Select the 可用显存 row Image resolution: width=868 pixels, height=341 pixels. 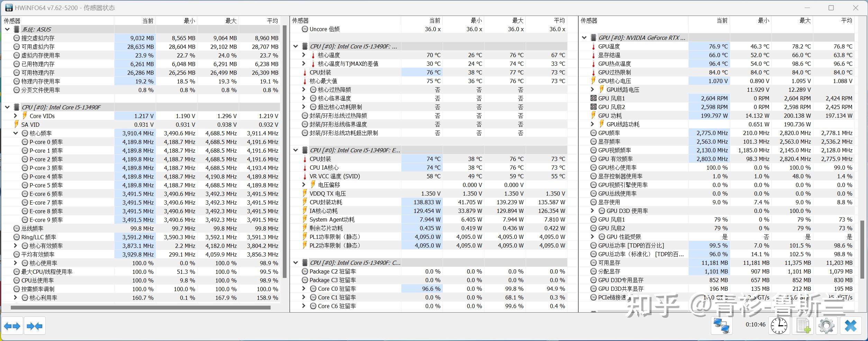coord(717,263)
